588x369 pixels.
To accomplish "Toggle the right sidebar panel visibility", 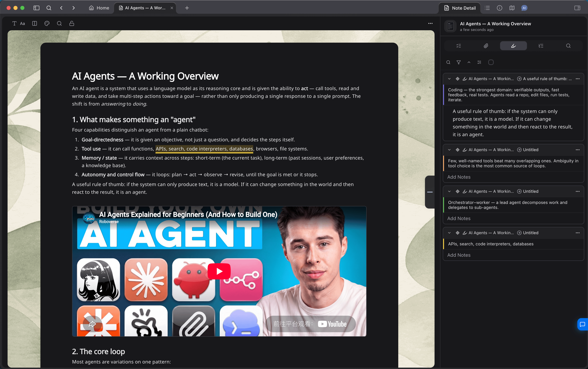I will (577, 8).
